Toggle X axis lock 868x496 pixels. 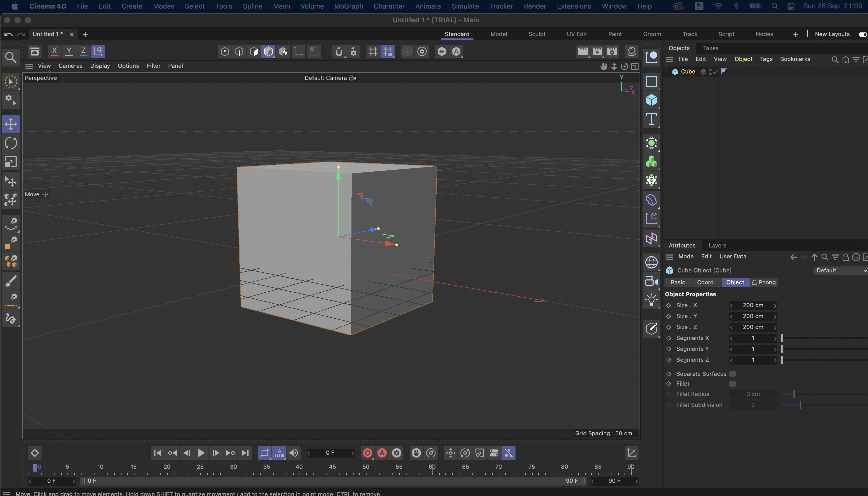click(54, 51)
